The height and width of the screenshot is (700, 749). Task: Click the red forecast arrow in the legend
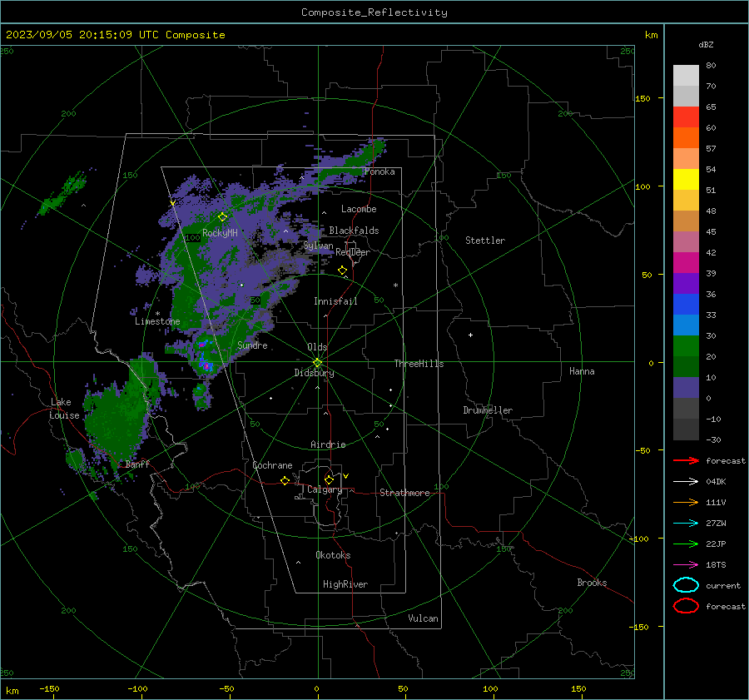[x=686, y=460]
